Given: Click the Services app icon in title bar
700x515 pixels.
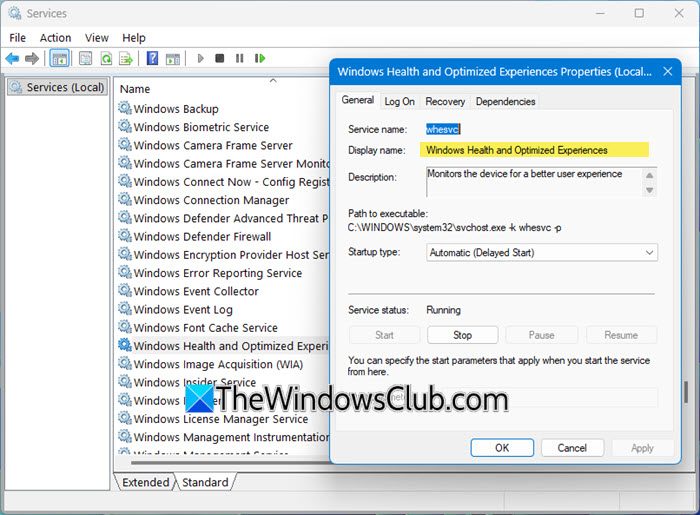Looking at the screenshot, I should click(x=14, y=13).
